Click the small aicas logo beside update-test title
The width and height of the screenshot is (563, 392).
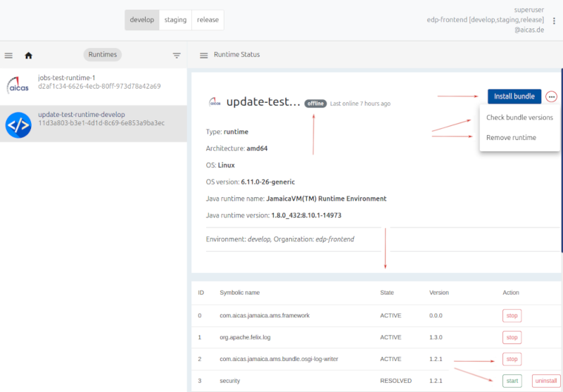tap(215, 103)
